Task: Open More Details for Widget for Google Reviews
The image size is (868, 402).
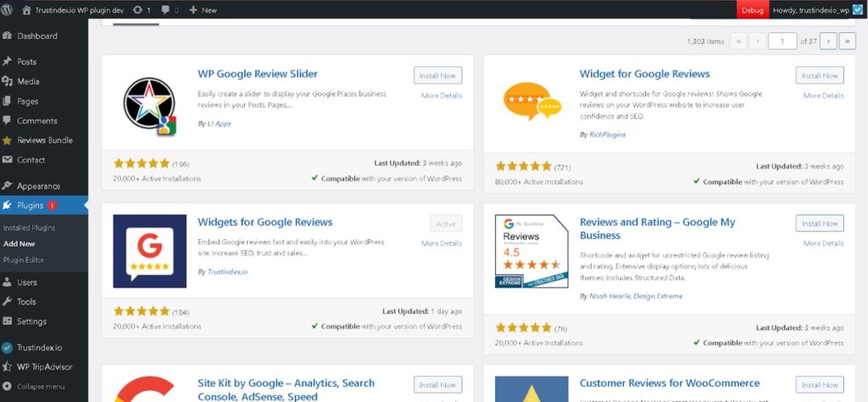Action: pyautogui.click(x=823, y=96)
